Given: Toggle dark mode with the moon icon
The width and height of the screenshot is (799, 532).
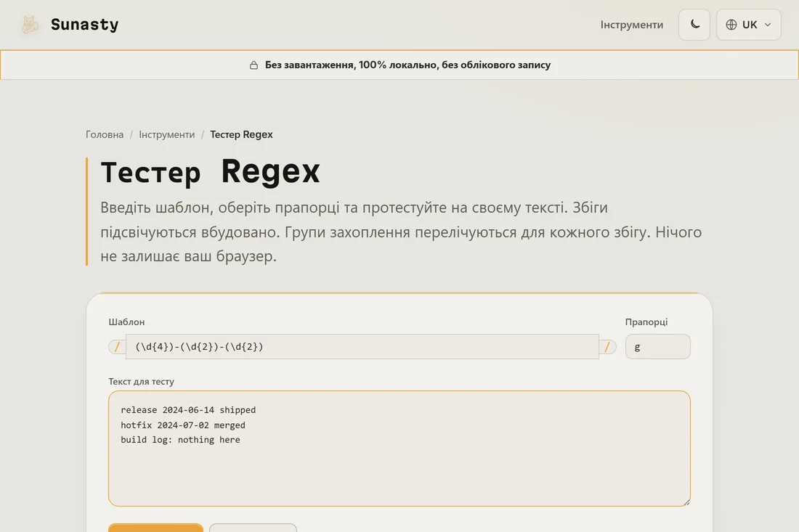Looking at the screenshot, I should click(x=694, y=25).
